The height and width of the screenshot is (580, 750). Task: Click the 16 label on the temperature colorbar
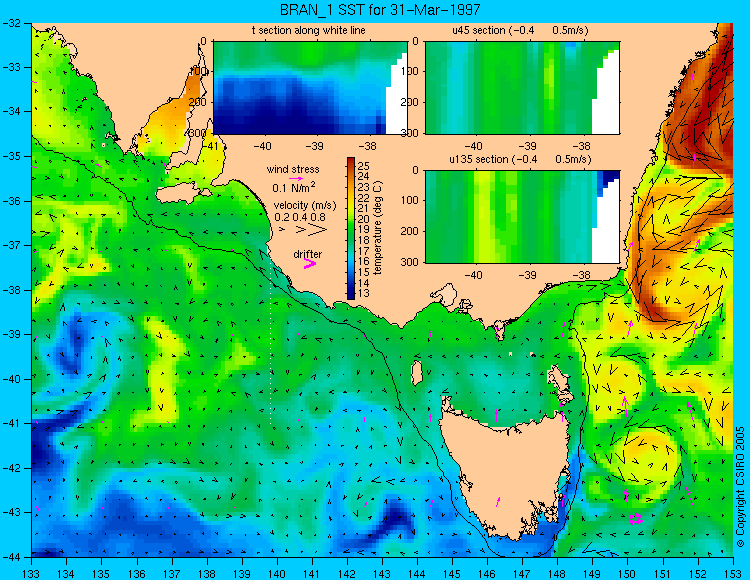coord(364,261)
